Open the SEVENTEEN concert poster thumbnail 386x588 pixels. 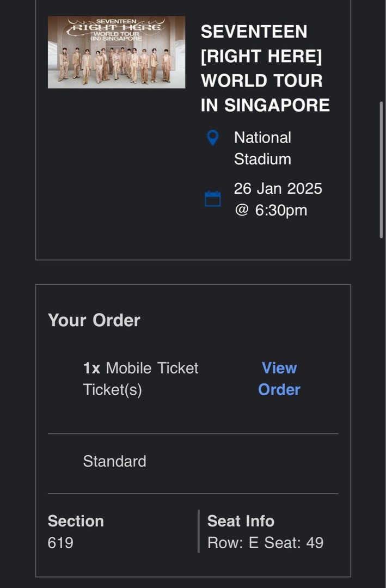(x=115, y=51)
